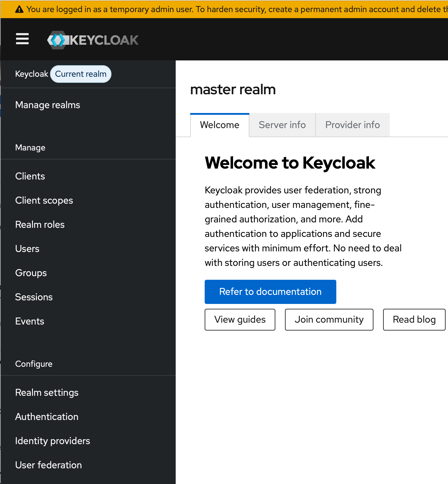Open Realm roles section

40,224
